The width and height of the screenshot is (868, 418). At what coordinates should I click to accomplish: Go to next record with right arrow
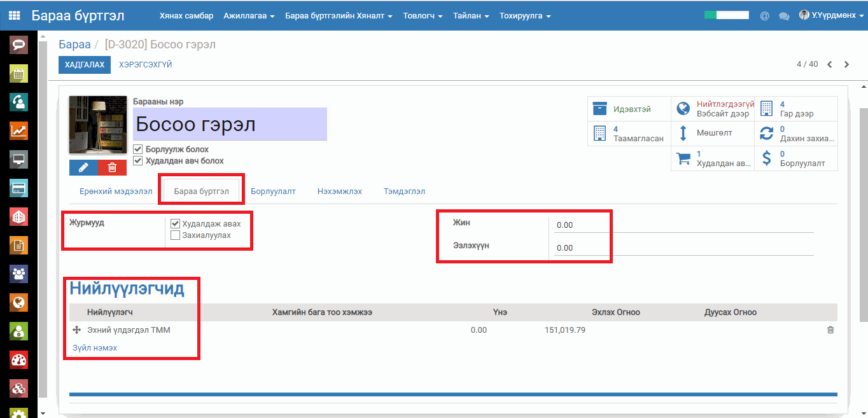pos(846,64)
